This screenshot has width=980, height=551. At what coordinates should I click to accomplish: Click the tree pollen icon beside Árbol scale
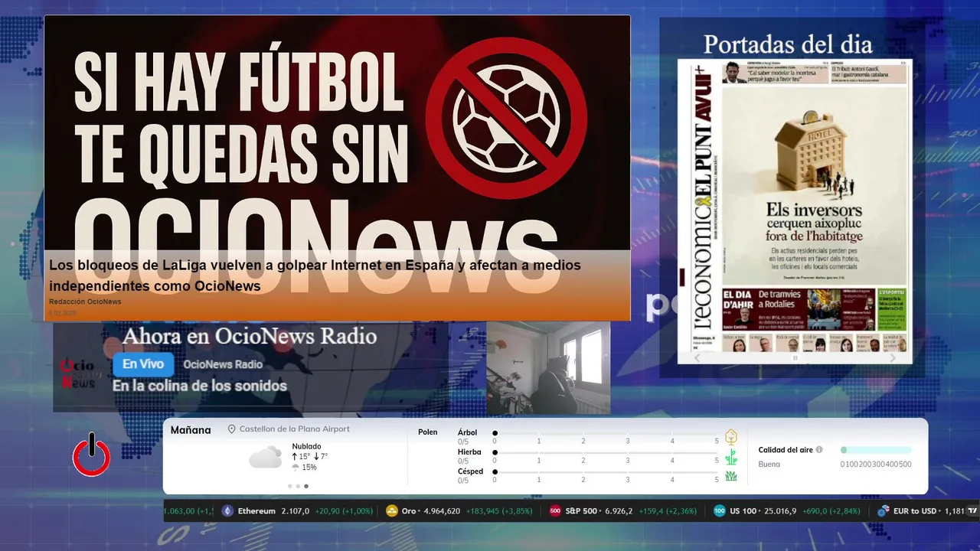[x=731, y=437]
